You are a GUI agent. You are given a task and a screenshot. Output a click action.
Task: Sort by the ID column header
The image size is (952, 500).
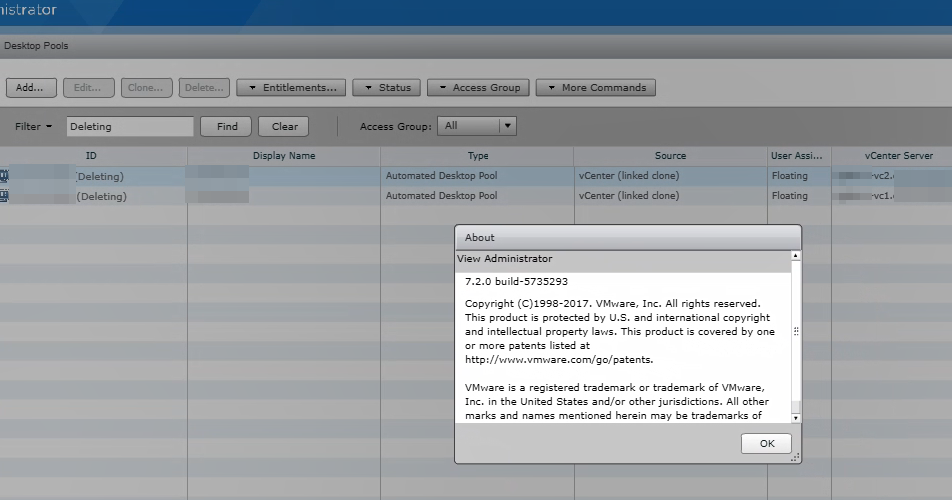91,156
